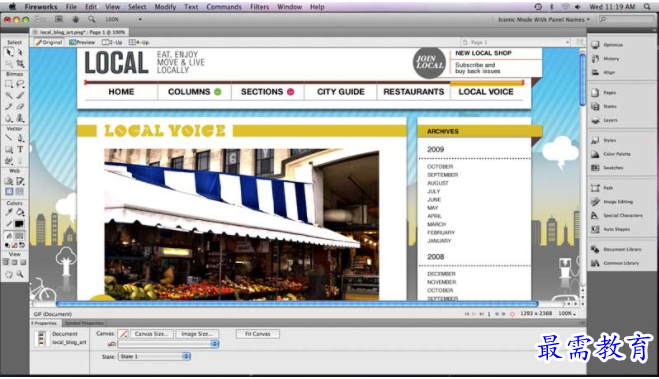Switch to Preview view mode

pos(82,42)
